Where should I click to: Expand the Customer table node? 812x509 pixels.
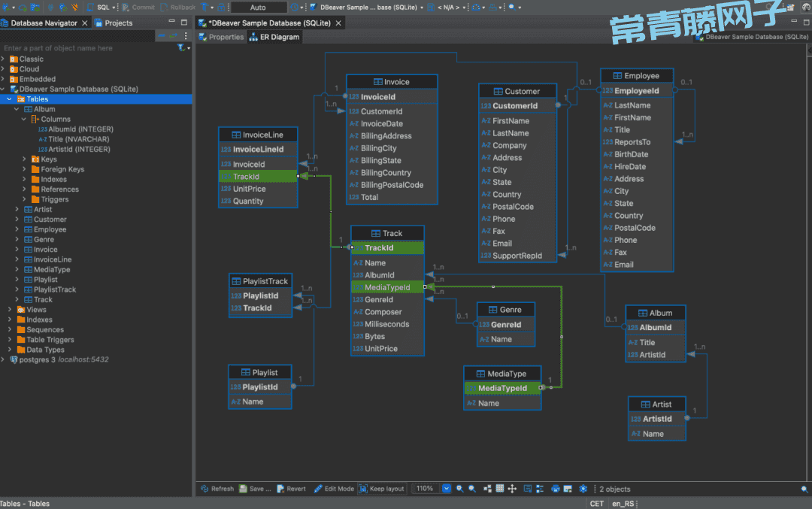pos(17,220)
